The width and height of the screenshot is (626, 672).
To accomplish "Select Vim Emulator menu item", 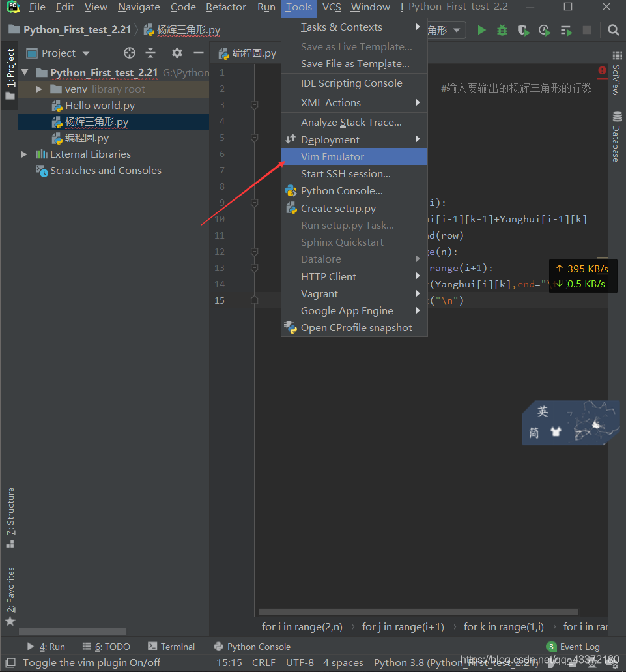I will click(x=354, y=157).
